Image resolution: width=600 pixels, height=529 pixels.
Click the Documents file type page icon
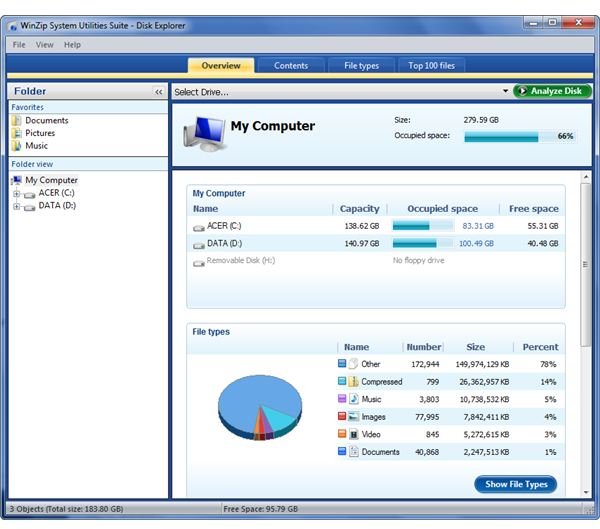(x=354, y=451)
